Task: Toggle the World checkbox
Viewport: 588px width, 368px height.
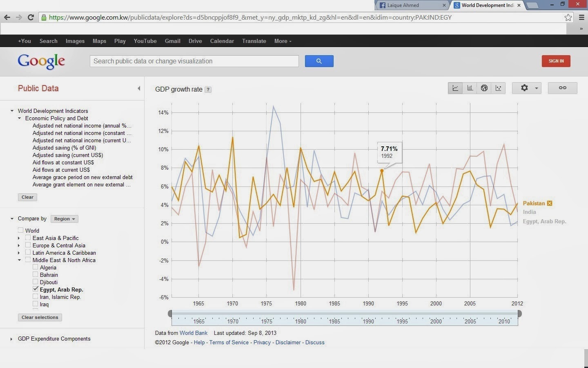Action: (x=20, y=230)
